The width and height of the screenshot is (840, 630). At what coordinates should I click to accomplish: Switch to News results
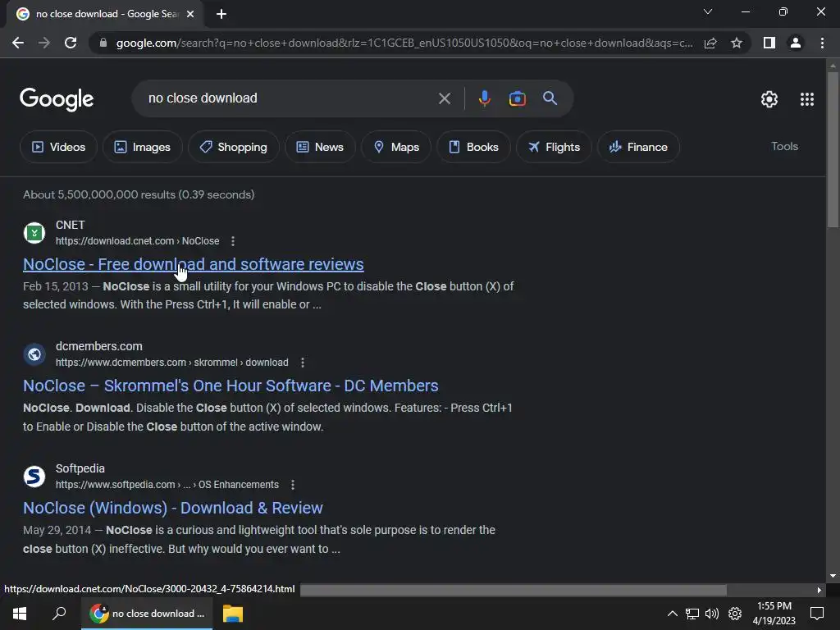coord(320,147)
